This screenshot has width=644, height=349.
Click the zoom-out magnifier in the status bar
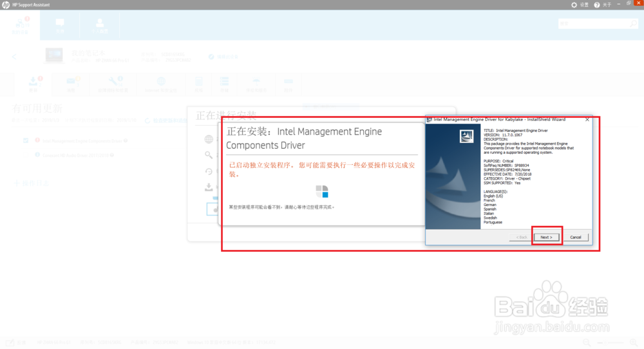587,343
